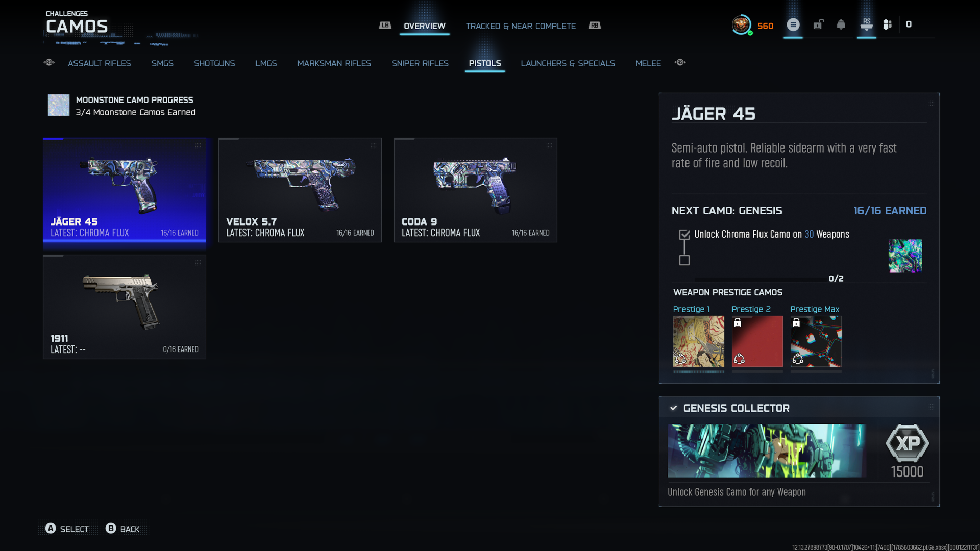Viewport: 980px width, 551px height.
Task: Click the RB bumper icon
Action: pyautogui.click(x=595, y=26)
